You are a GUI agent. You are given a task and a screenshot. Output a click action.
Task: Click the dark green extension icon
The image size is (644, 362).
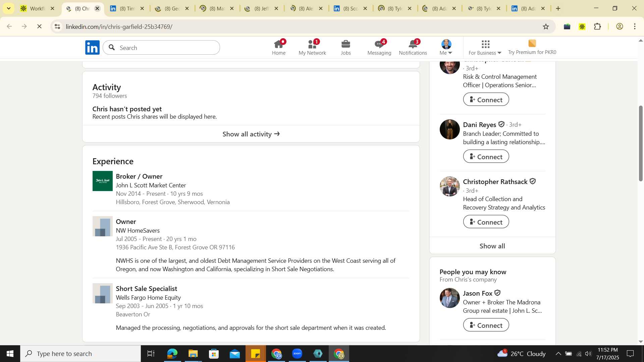point(567,26)
